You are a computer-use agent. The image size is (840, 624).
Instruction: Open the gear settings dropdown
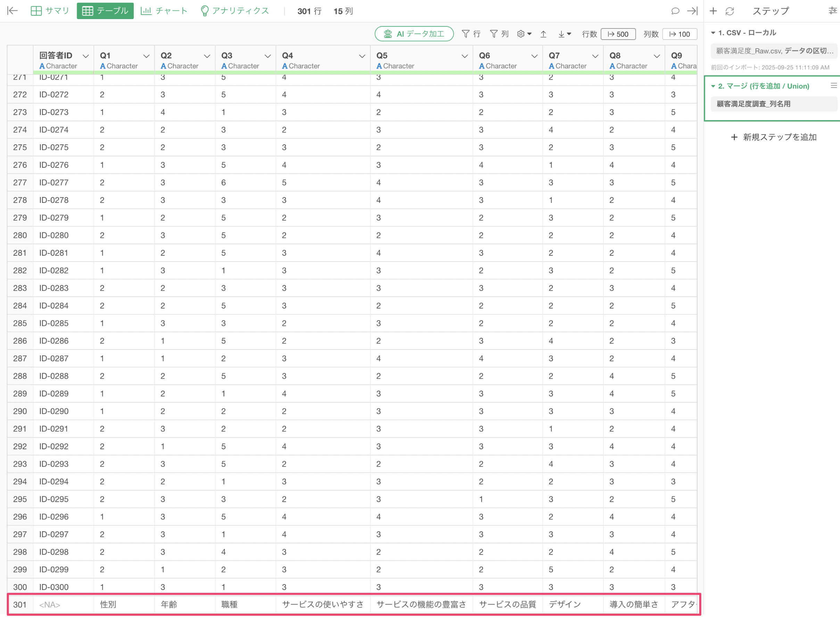click(x=524, y=34)
